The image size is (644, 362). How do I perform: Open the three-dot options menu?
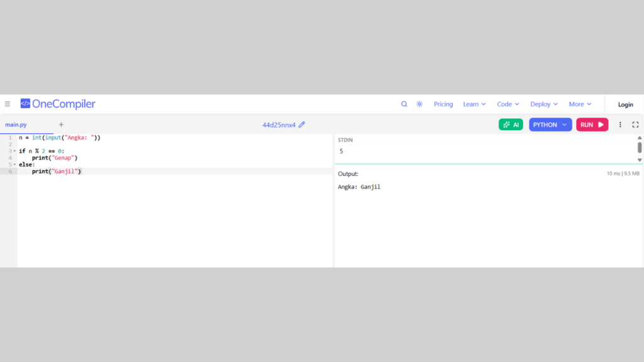pos(620,124)
